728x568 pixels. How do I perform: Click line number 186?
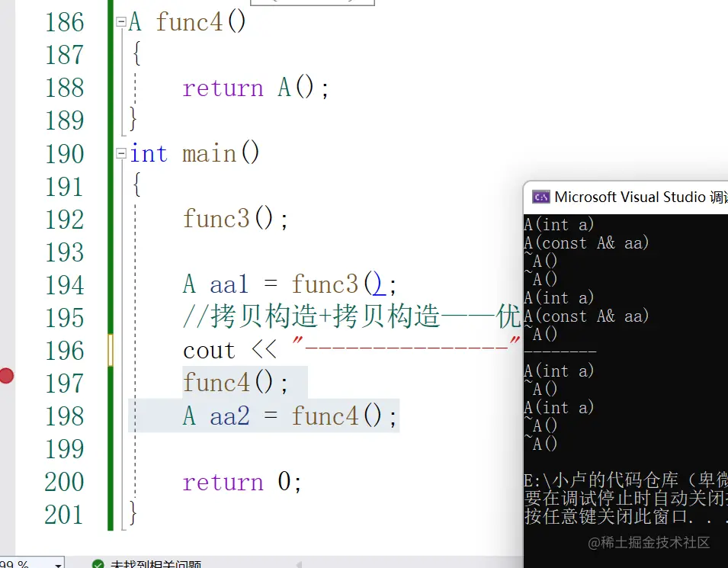(64, 22)
